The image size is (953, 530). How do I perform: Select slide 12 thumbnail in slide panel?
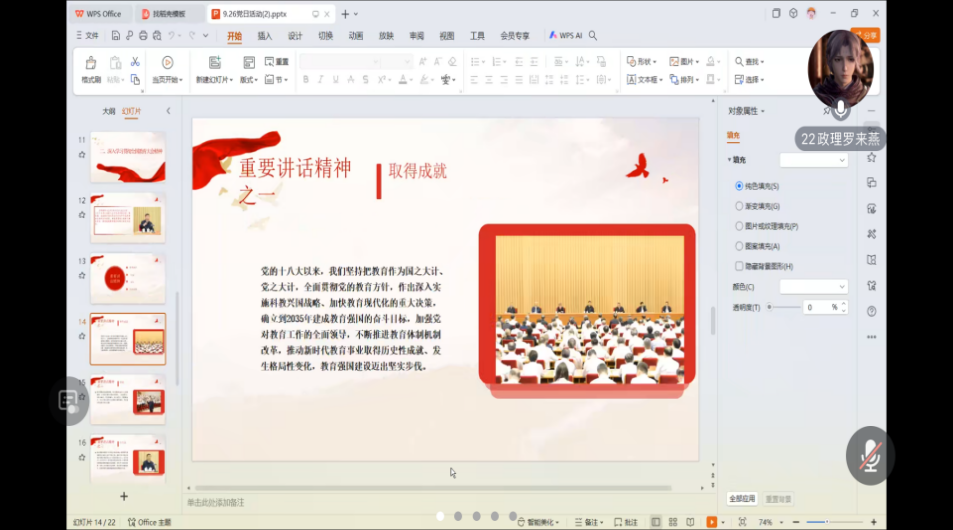[x=128, y=218]
